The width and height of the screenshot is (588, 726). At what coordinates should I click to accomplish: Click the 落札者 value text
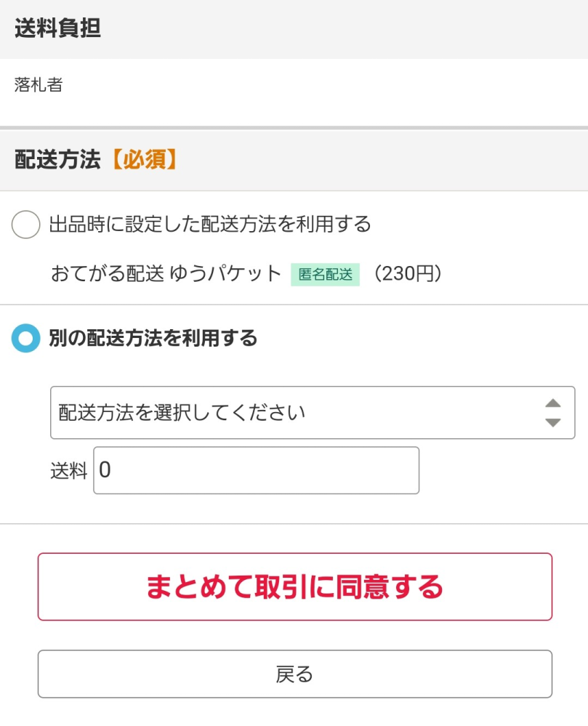click(39, 85)
